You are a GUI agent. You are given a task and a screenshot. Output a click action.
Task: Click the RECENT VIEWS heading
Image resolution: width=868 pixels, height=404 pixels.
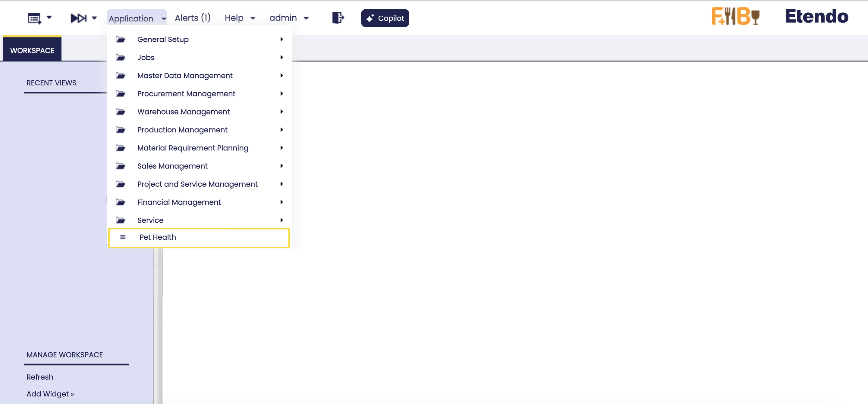point(51,83)
